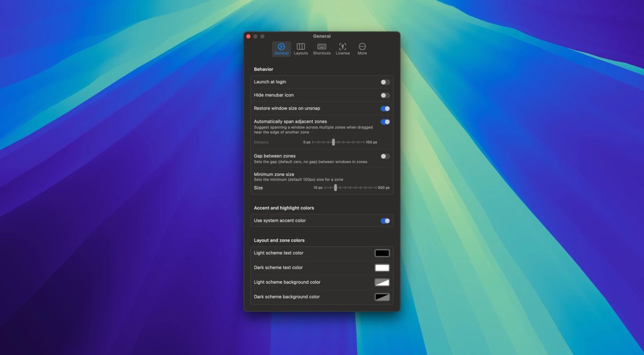The image size is (644, 355).
Task: Open Shortcuts via the keyboard icon
Action: tap(321, 47)
